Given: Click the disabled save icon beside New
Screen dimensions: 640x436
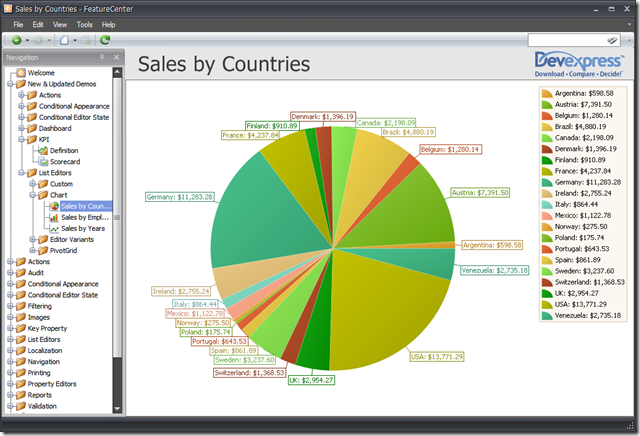Looking at the screenshot, I should tap(86, 40).
